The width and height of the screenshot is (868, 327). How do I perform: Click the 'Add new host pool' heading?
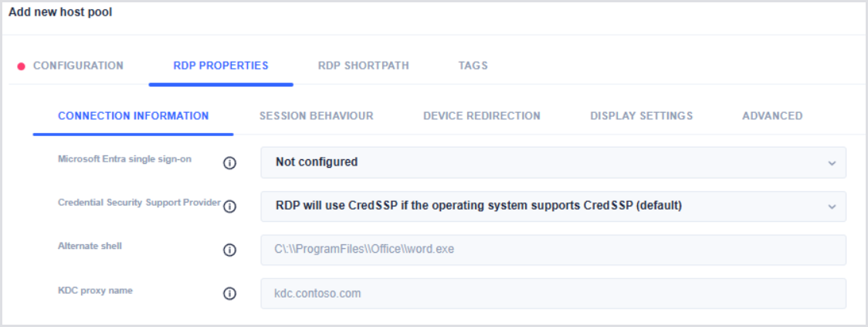60,12
